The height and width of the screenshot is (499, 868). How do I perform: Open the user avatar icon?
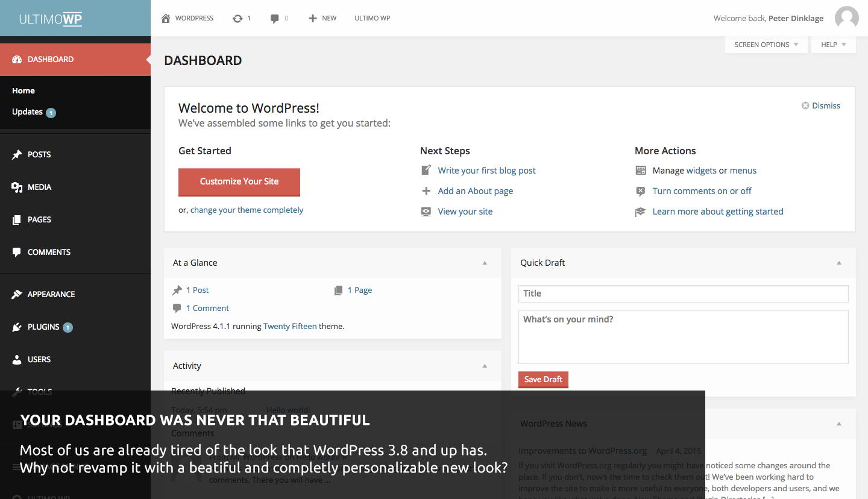pos(846,18)
